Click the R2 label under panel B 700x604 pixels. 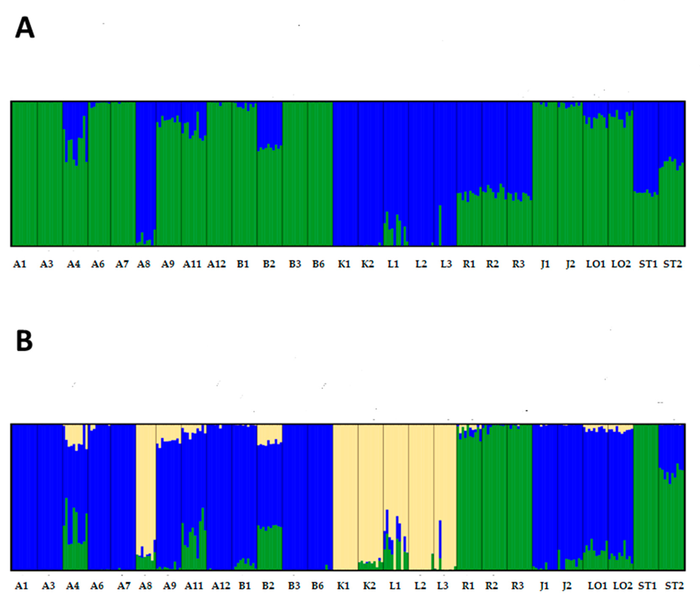tap(492, 586)
